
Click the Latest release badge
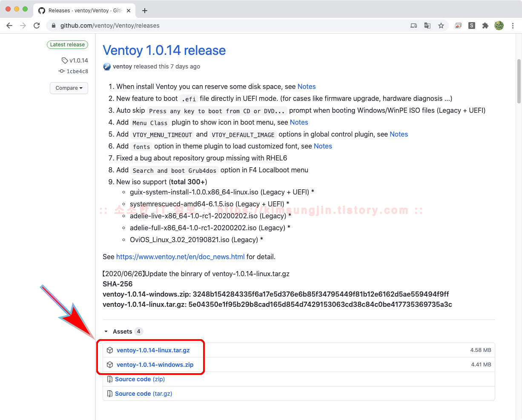(67, 45)
